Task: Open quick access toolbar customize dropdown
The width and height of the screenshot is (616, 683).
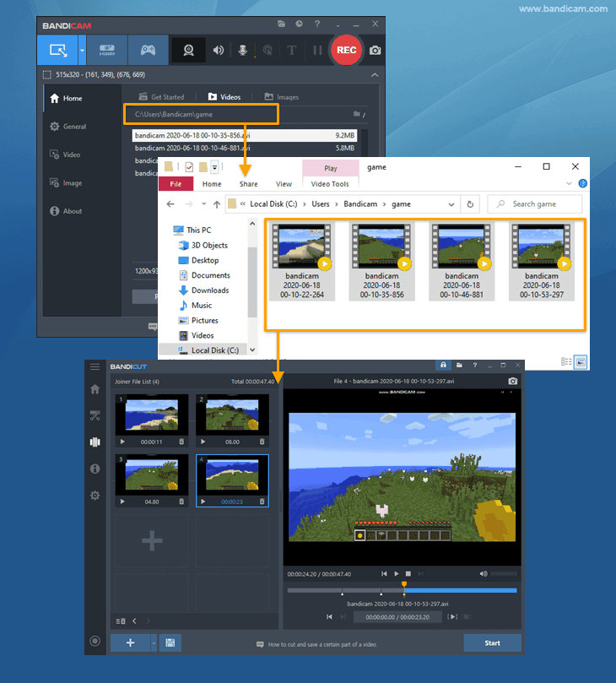Action: click(x=214, y=167)
